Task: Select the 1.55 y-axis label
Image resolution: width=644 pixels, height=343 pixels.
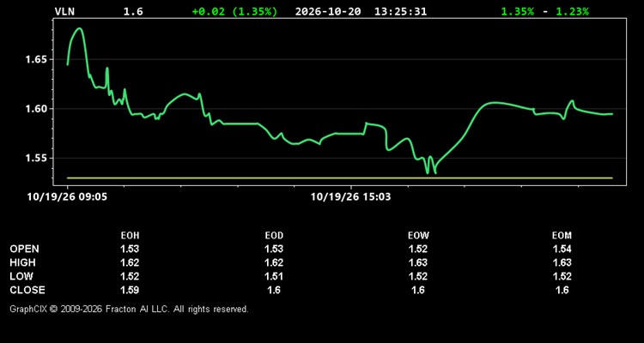Action: click(37, 158)
